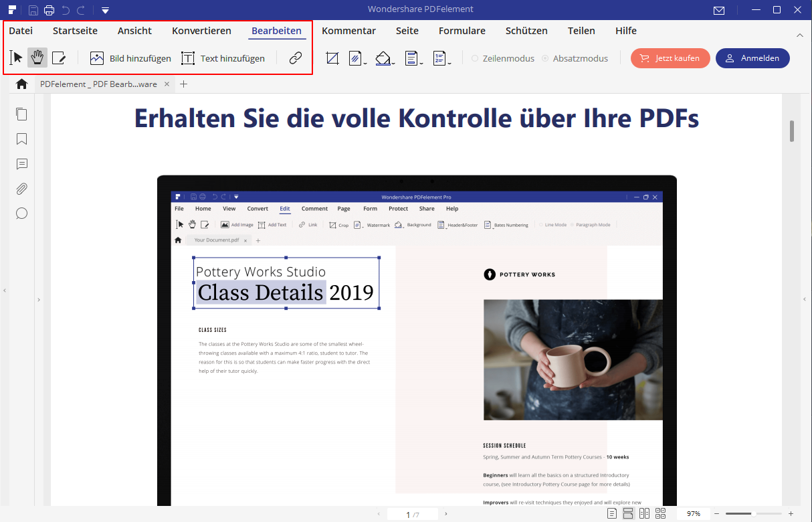Go to the next page arrow
This screenshot has width=812, height=522.
(x=446, y=514)
